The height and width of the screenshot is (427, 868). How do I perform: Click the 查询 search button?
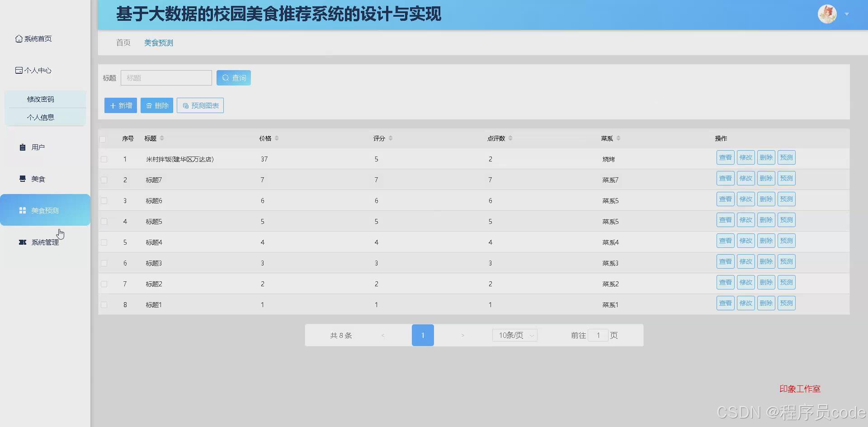click(233, 77)
